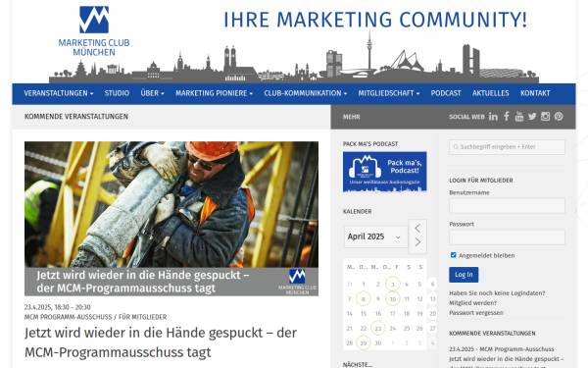Click the Für Mitglieder category link
588x368 pixels.
pyautogui.click(x=142, y=317)
